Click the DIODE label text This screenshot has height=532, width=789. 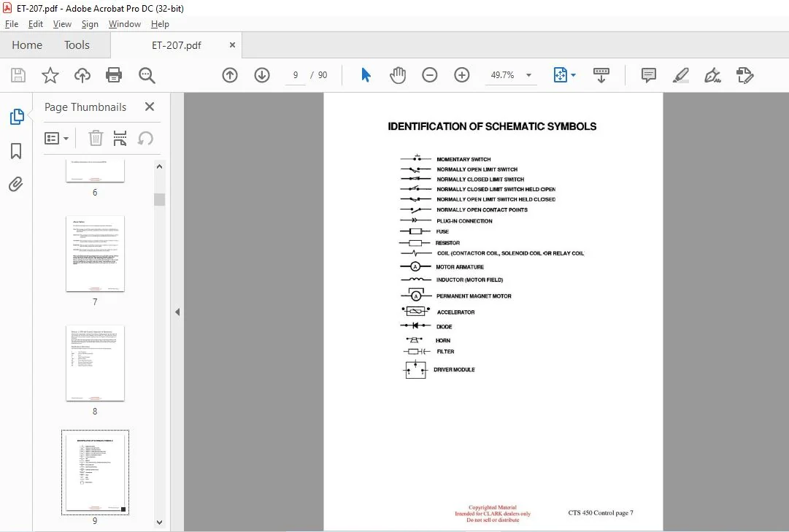[x=444, y=327]
